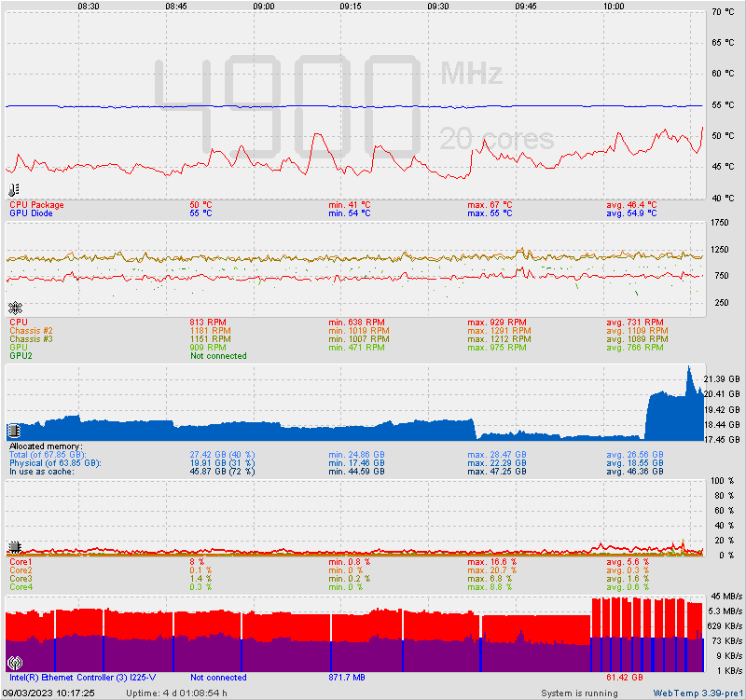The height and width of the screenshot is (700, 746).
Task: Select the GPU Diode legend label
Action: [31, 213]
